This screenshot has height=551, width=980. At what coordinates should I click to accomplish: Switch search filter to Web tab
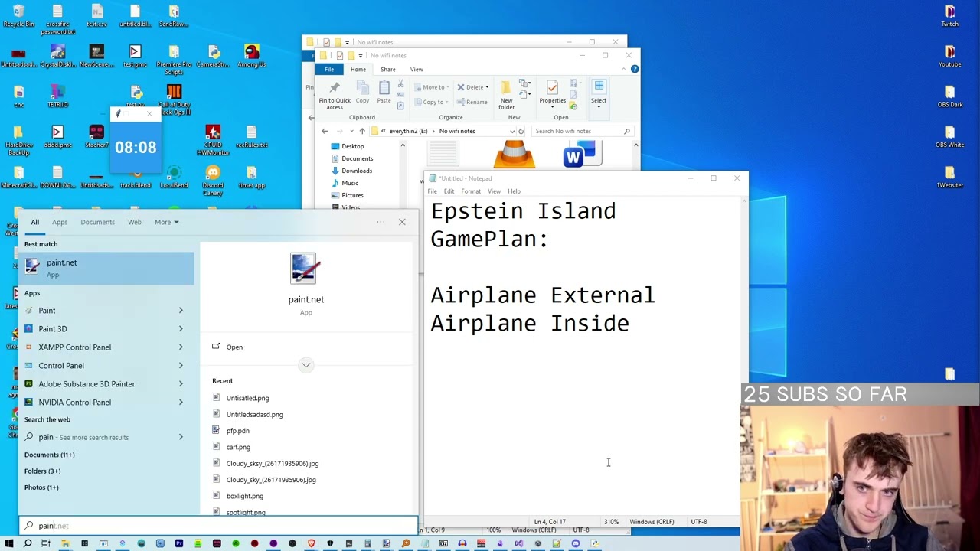pos(135,222)
